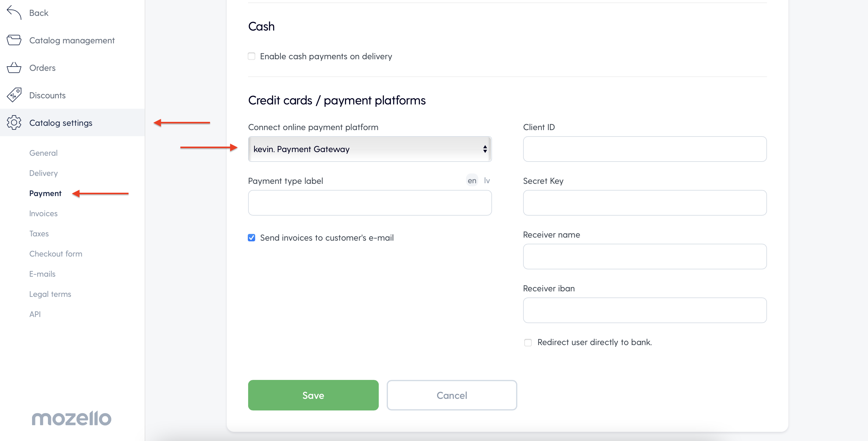The image size is (868, 441).
Task: Focus the Client ID input field
Action: pyautogui.click(x=645, y=149)
